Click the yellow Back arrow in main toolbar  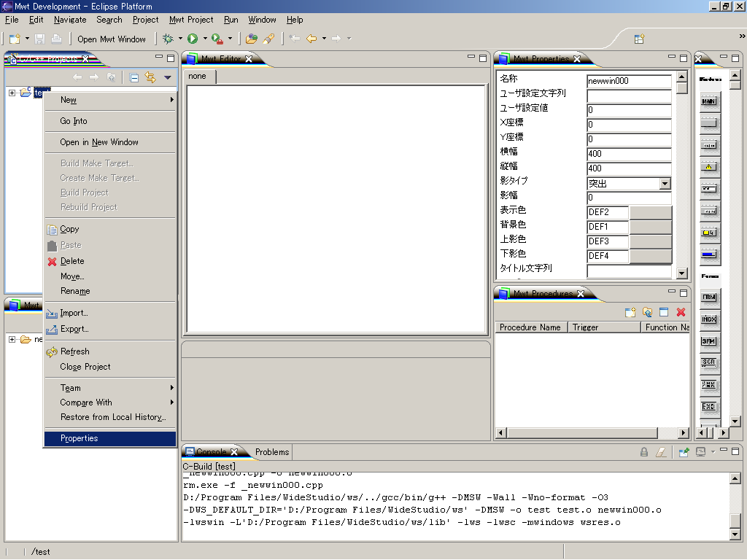click(x=311, y=39)
